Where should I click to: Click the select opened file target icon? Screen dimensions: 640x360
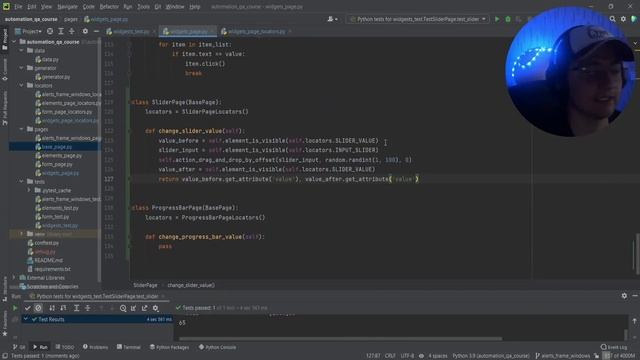click(x=50, y=31)
